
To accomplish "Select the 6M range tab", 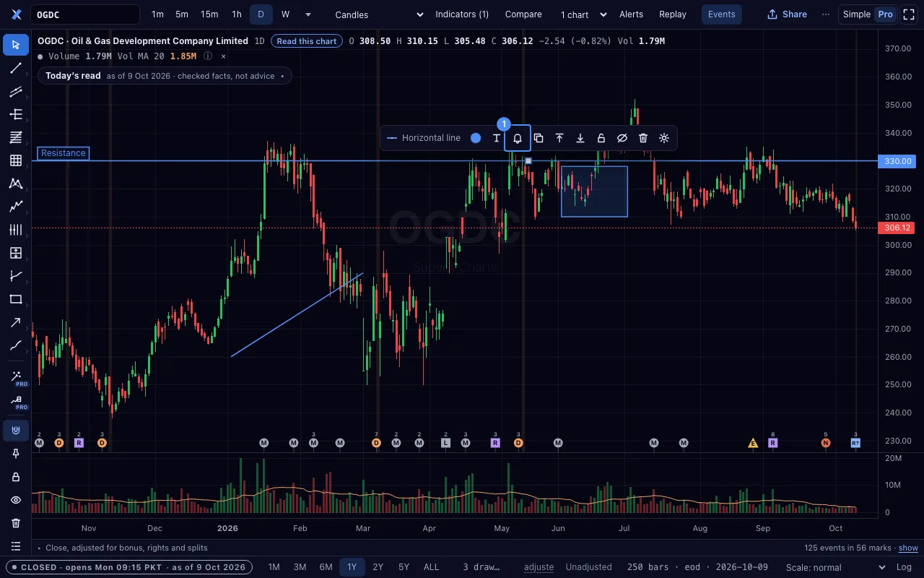I will point(326,567).
